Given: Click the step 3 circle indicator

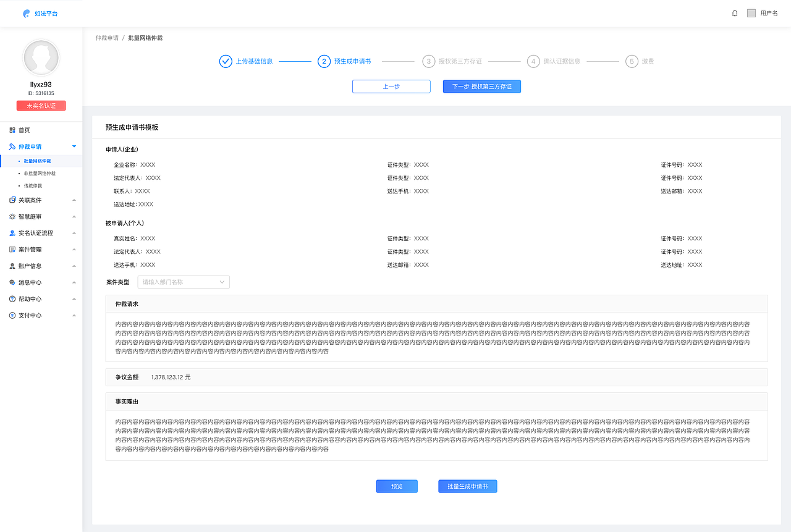Looking at the screenshot, I should click(x=429, y=61).
